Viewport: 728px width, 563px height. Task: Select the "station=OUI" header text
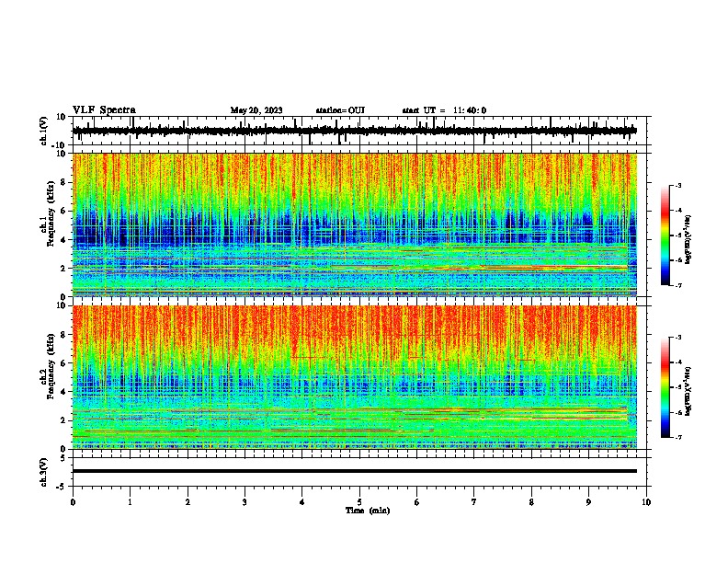tap(340, 110)
